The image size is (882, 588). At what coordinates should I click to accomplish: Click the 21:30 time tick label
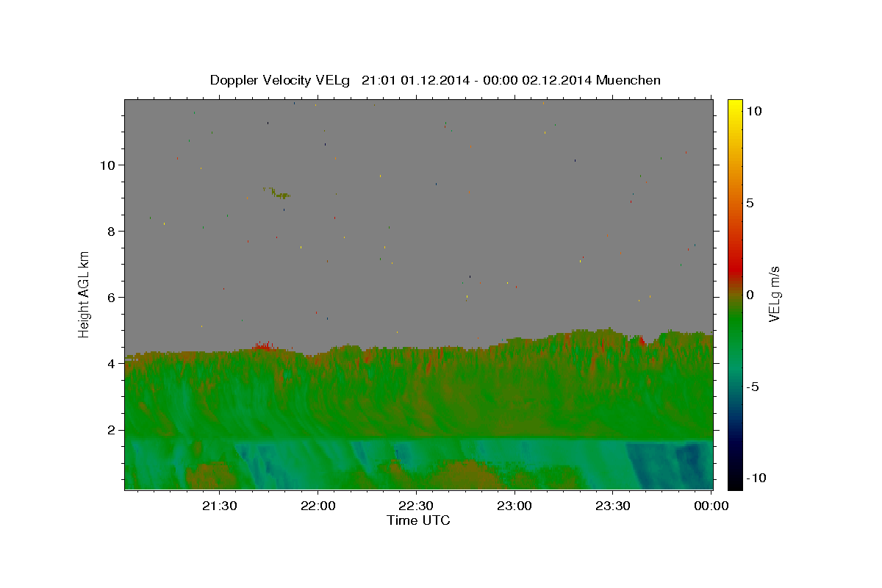tap(220, 506)
